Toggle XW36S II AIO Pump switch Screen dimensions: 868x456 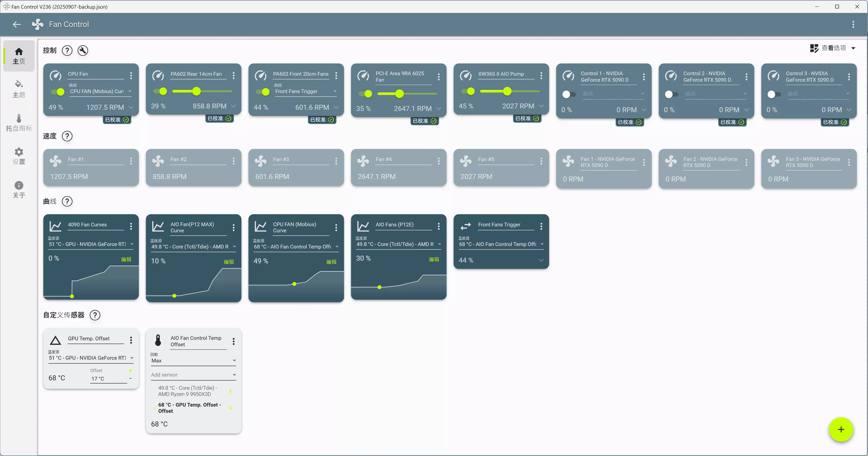468,91
